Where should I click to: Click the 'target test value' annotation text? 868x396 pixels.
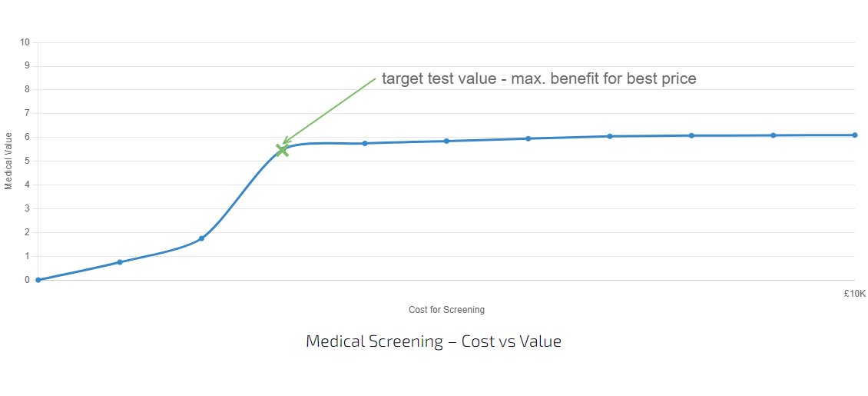point(538,78)
